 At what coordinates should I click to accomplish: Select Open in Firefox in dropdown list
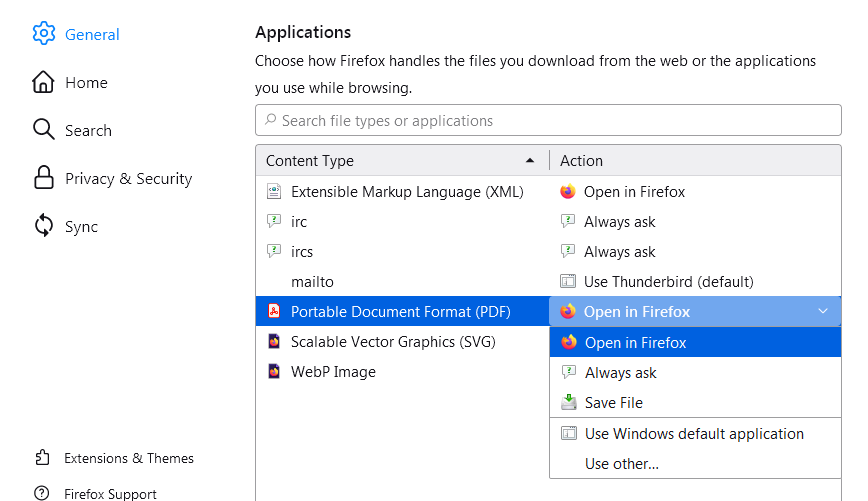(x=635, y=343)
